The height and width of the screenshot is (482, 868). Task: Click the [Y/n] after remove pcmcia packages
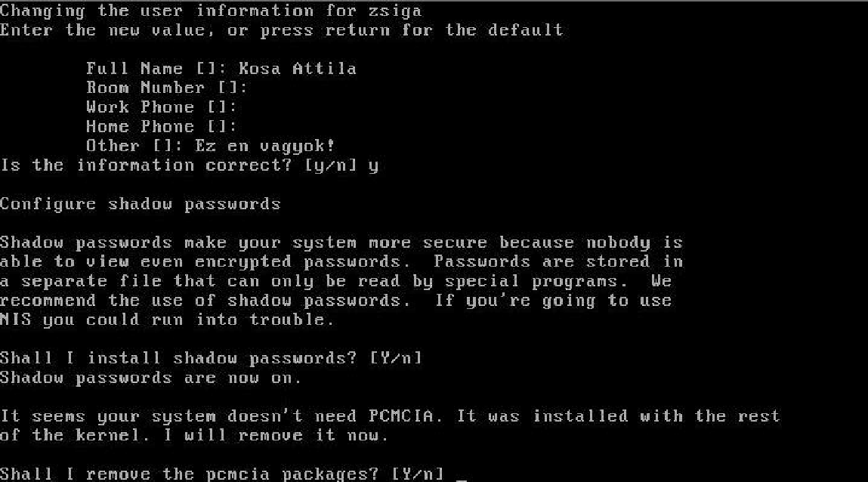(x=418, y=474)
